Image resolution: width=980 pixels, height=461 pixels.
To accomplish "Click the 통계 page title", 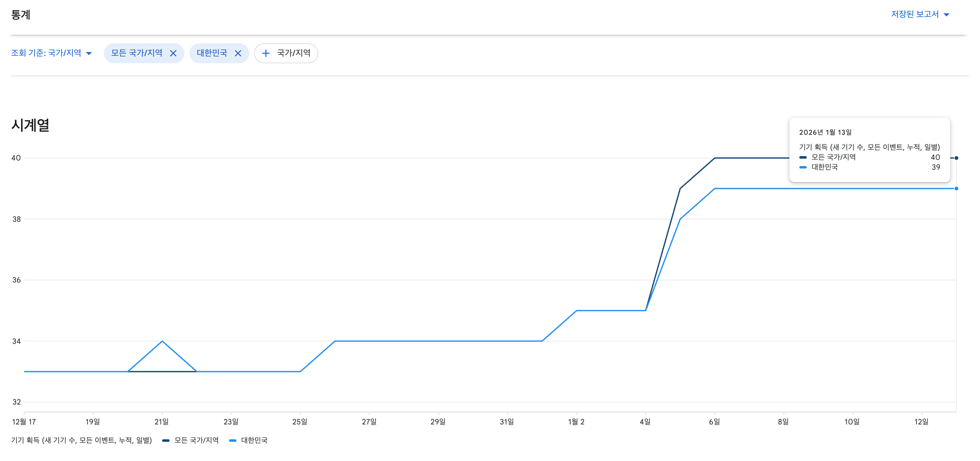I will pos(20,15).
